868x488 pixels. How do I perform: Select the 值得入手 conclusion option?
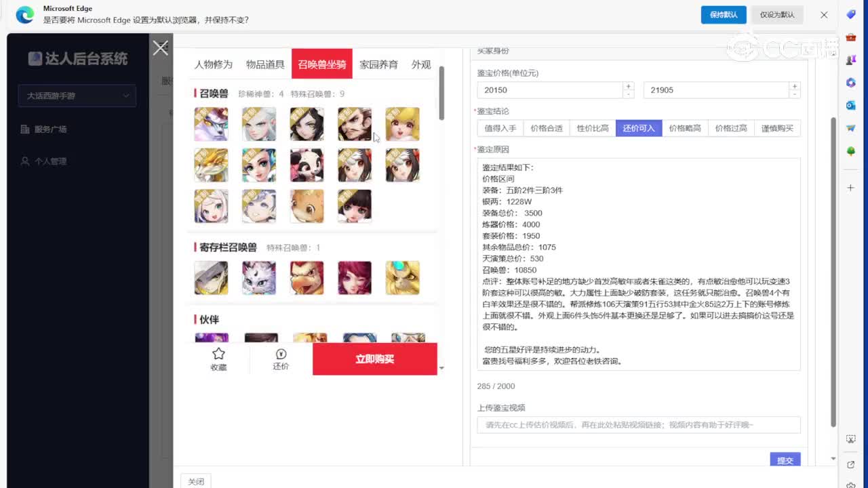point(500,128)
